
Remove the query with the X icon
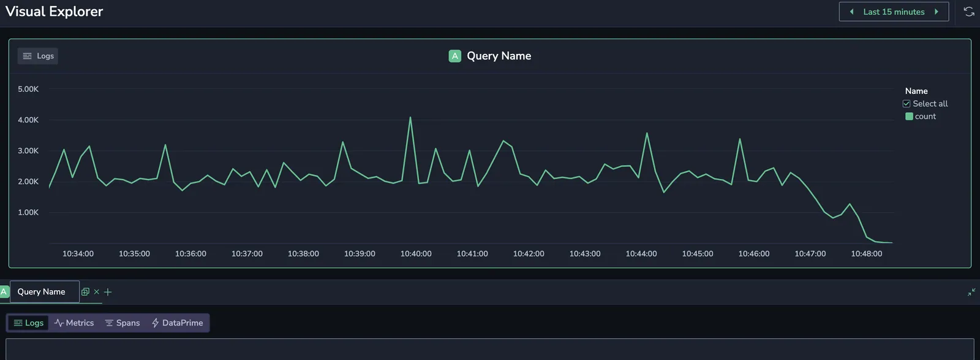(96, 292)
